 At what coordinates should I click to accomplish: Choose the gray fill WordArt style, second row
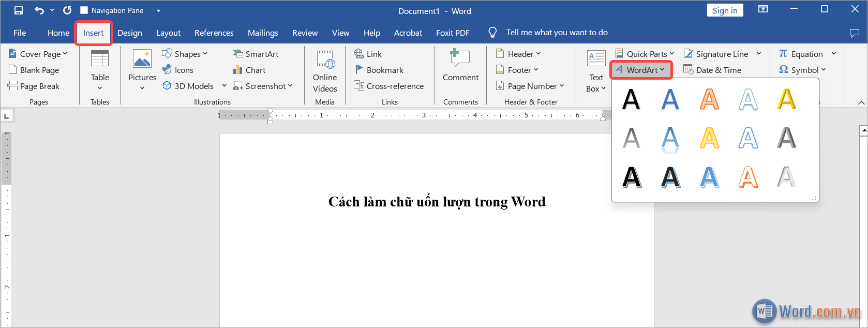coord(631,138)
